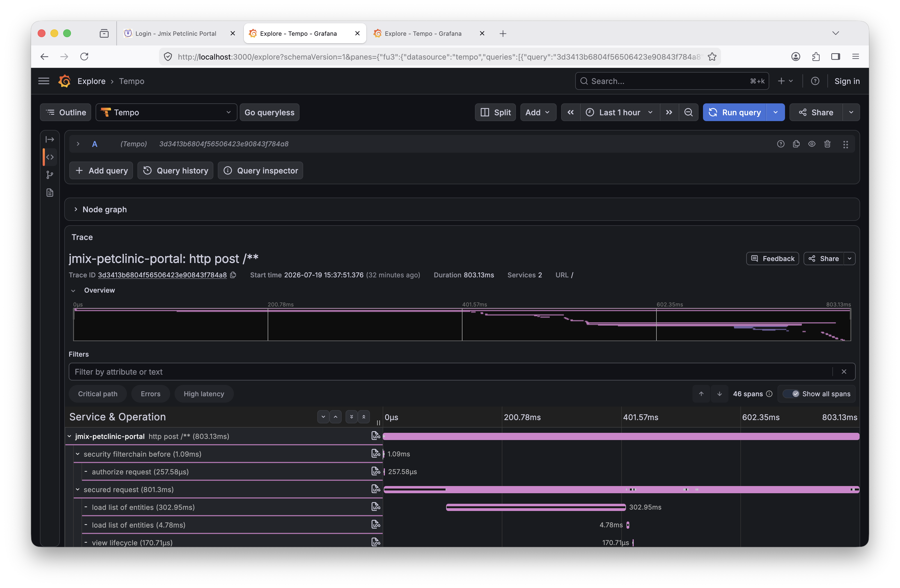900x588 pixels.
Task: Open the Grafana main menu hamburger
Action: click(44, 81)
